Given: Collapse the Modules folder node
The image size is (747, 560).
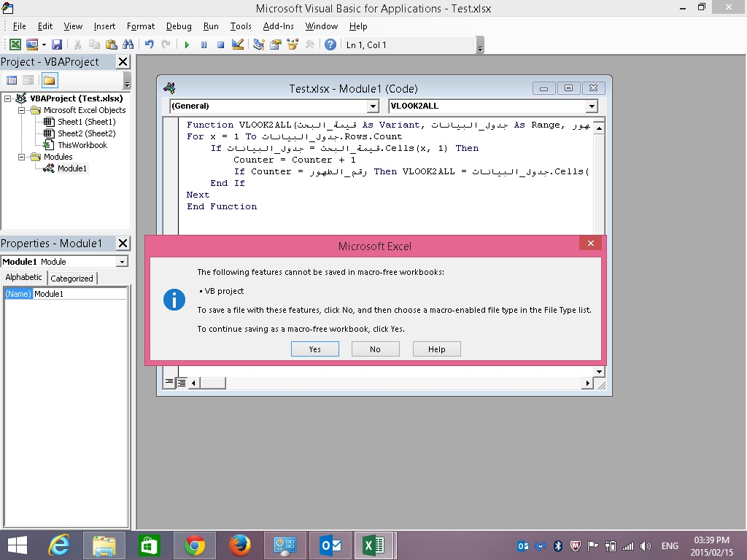Looking at the screenshot, I should [x=21, y=157].
